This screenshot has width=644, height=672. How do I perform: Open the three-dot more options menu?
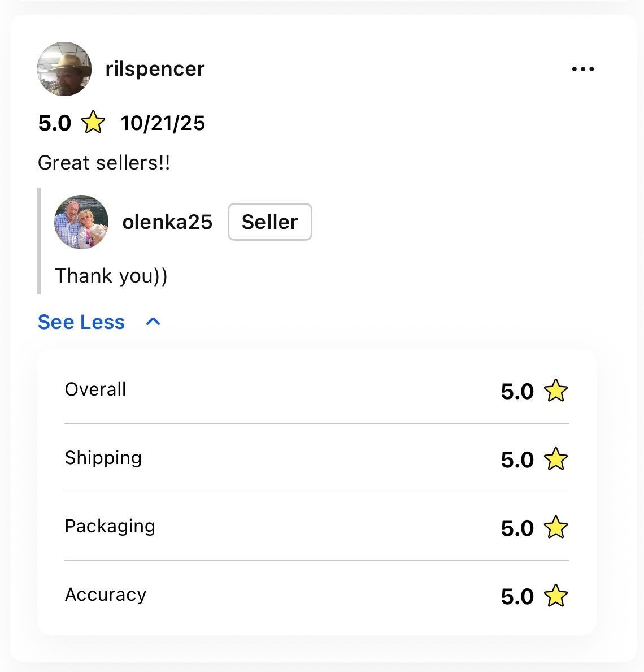click(x=583, y=69)
